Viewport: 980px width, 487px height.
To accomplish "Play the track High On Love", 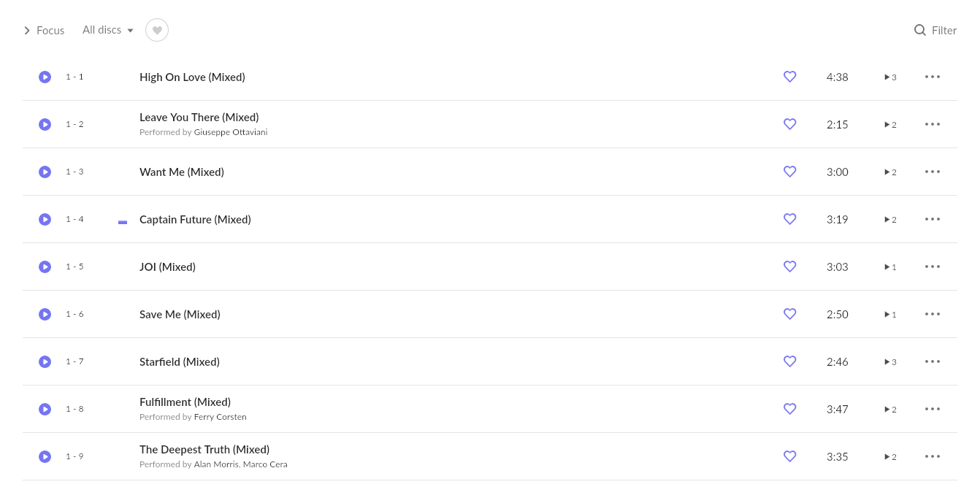I will (45, 77).
